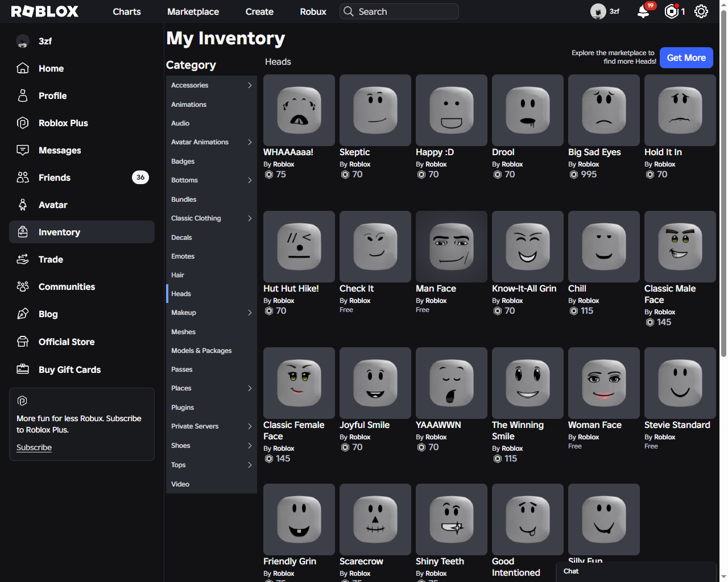The image size is (728, 582).
Task: Click the Inventory backpack icon
Action: click(23, 232)
